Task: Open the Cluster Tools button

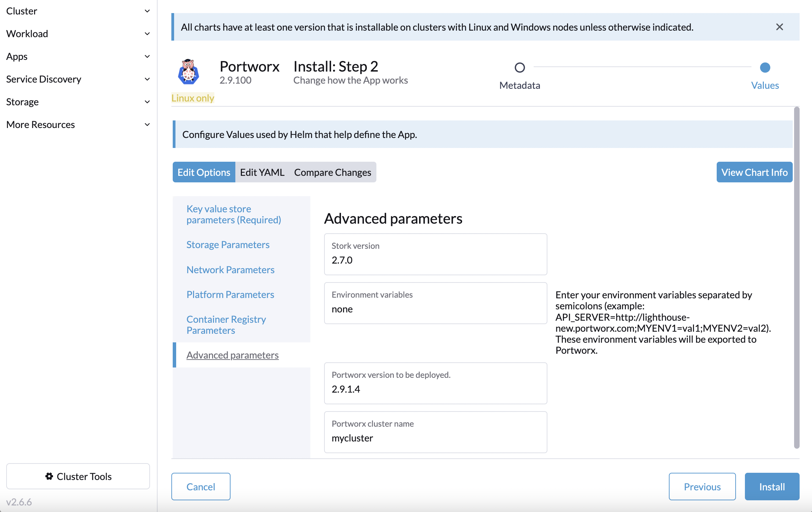Action: pyautogui.click(x=78, y=476)
